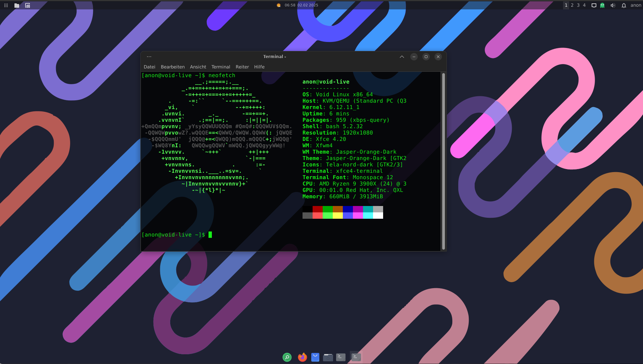Screen dimensions: 643x364
Task: Switch to workspace 4
Action: (x=584, y=5)
